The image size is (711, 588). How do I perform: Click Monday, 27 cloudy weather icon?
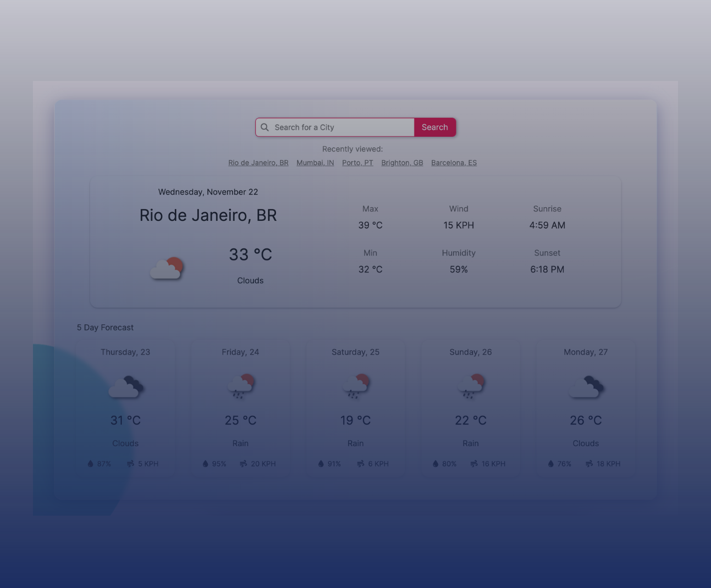[x=586, y=386]
